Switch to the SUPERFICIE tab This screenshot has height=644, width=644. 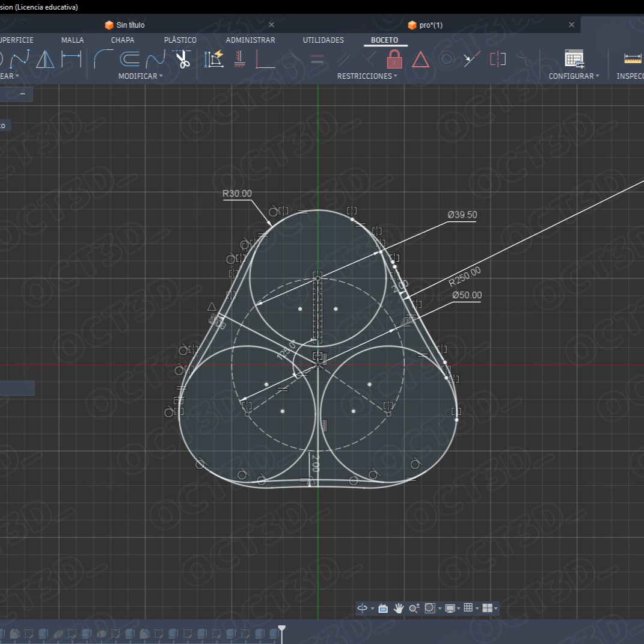pyautogui.click(x=16, y=40)
